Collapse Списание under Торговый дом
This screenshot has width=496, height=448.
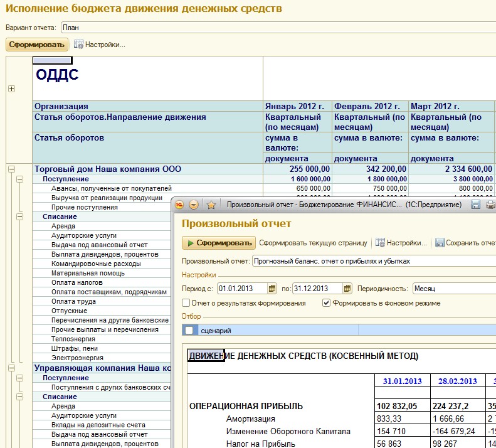click(20, 217)
